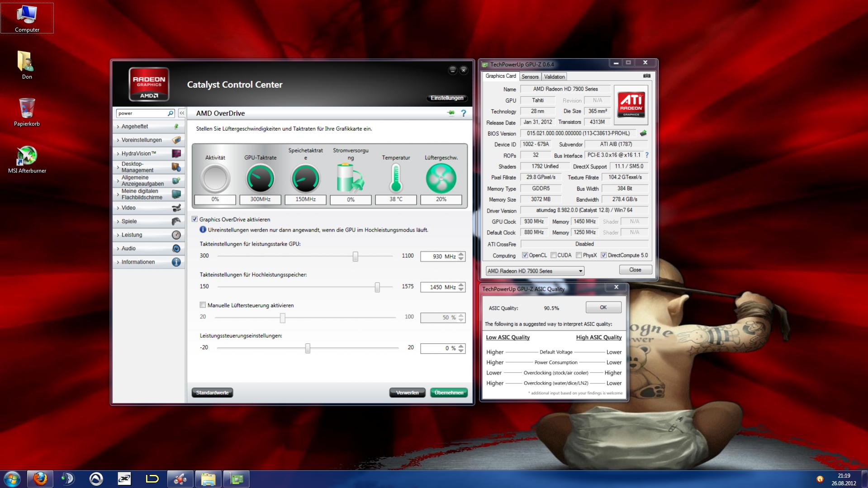The image size is (868, 488).
Task: Click the Leistungssteuerung power slider handle
Action: point(308,348)
